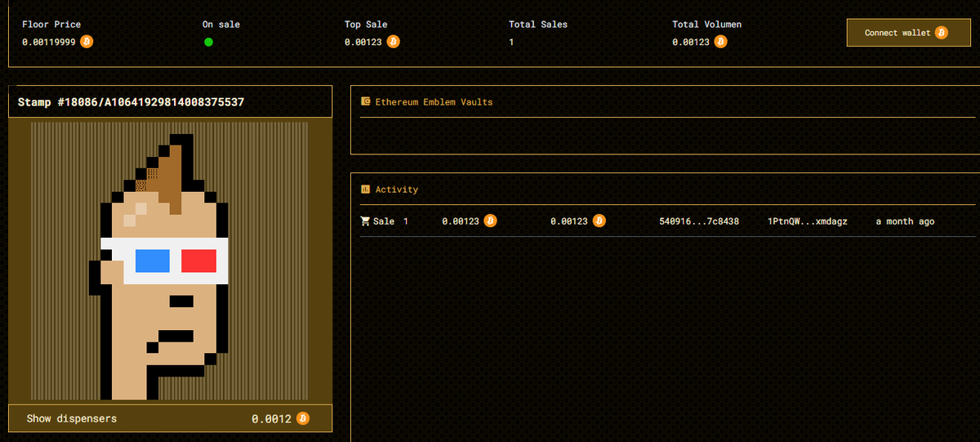
Task: Click the 0.0012 dispenser price
Action: [271, 418]
